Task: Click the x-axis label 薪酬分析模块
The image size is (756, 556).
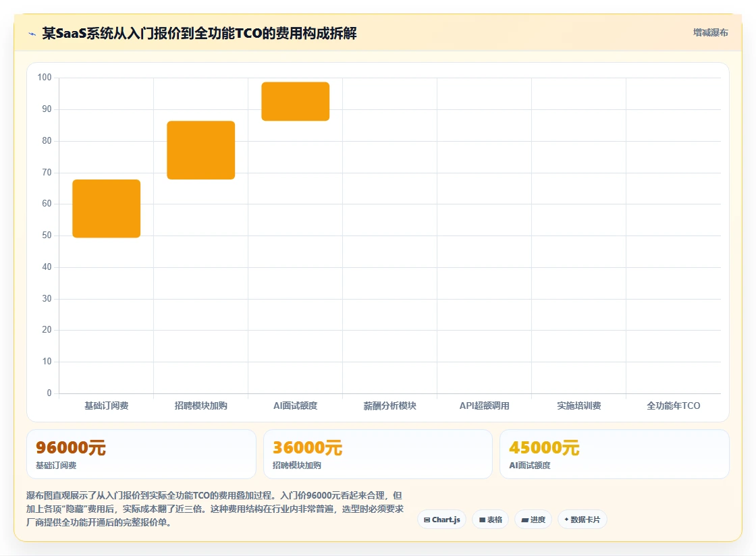Action: click(389, 406)
